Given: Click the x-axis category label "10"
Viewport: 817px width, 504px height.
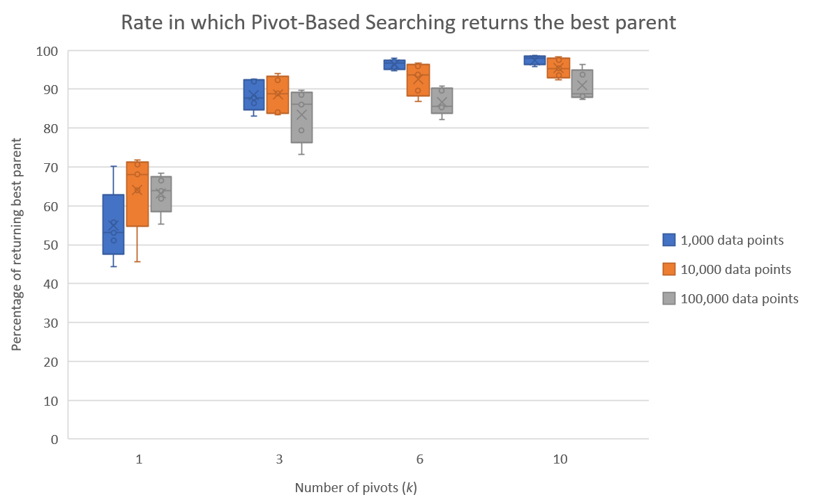Looking at the screenshot, I should click(559, 459).
